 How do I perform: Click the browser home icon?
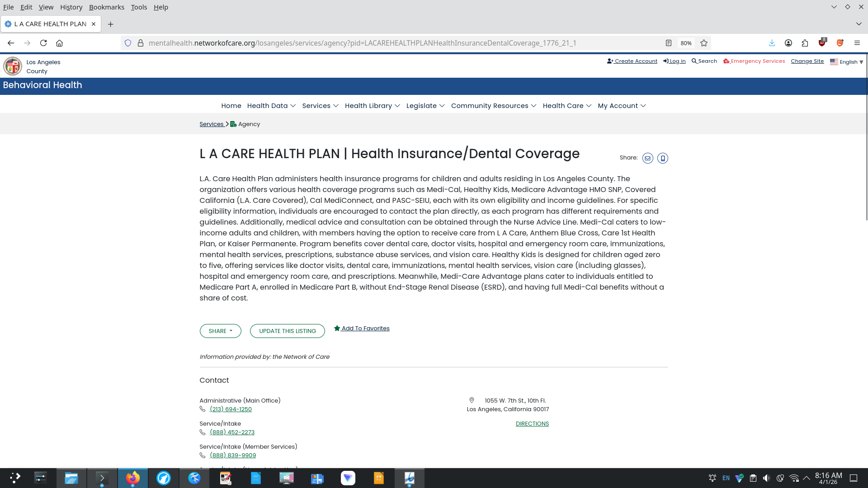59,43
